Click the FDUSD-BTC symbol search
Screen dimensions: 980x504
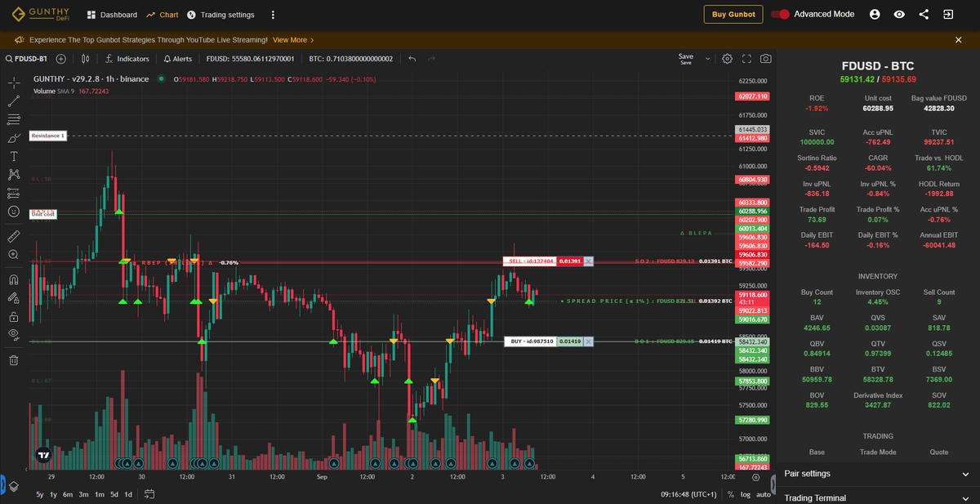pos(27,59)
